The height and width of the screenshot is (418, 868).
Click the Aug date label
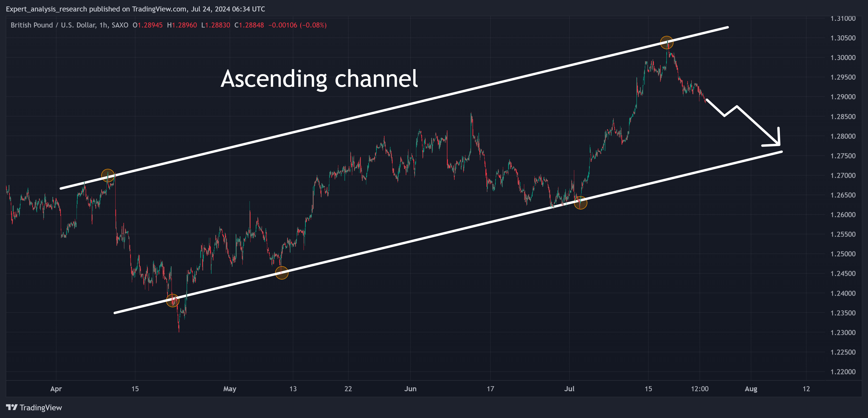click(751, 389)
